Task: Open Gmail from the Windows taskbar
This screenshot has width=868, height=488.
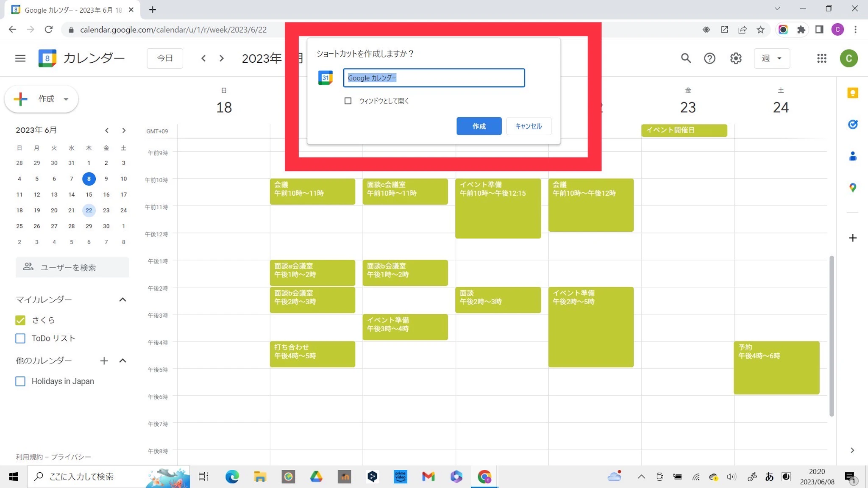Action: click(428, 477)
